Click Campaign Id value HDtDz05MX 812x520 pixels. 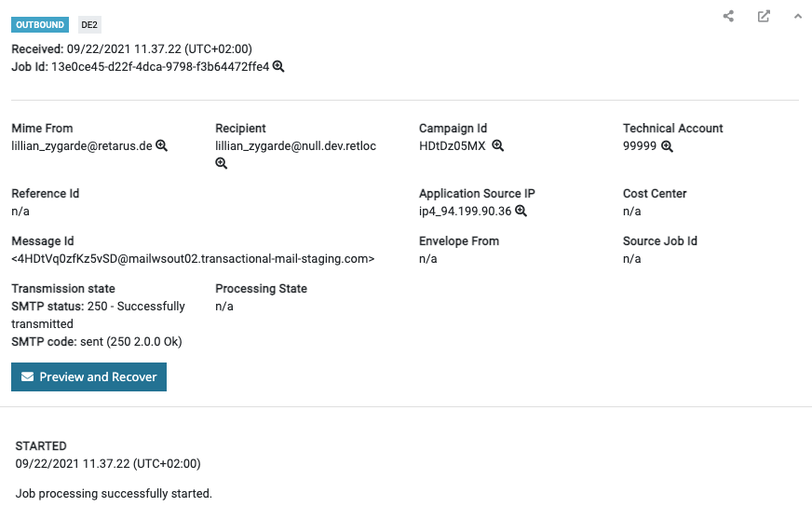pos(453,145)
